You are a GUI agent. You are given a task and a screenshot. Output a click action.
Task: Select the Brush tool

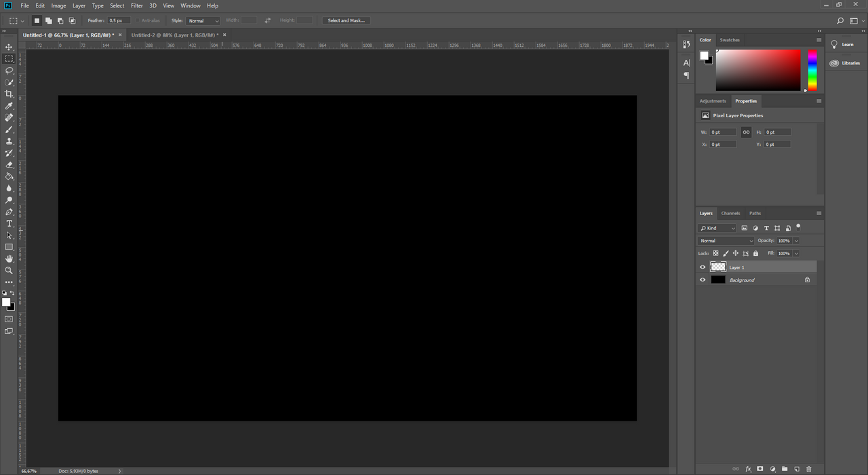[9, 130]
